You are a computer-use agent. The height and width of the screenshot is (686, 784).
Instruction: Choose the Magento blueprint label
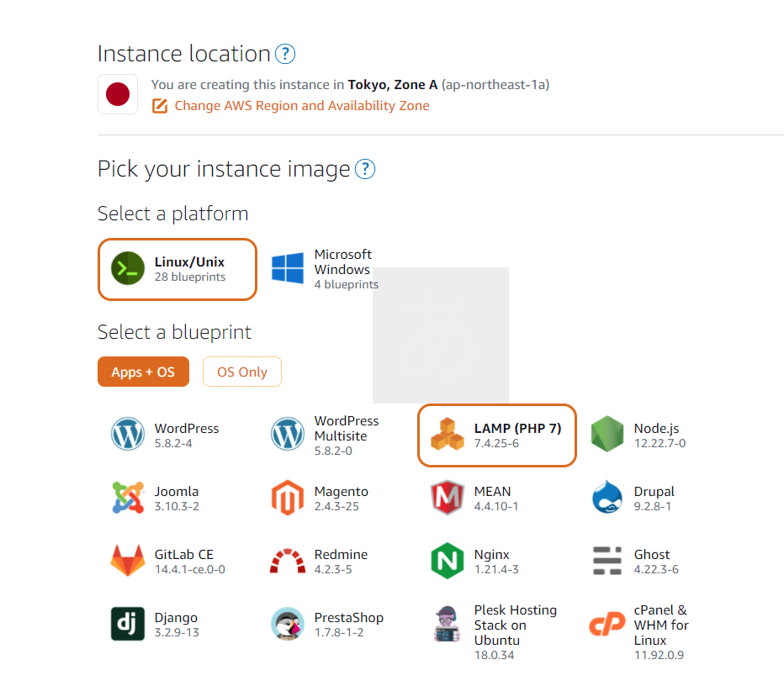(x=341, y=491)
